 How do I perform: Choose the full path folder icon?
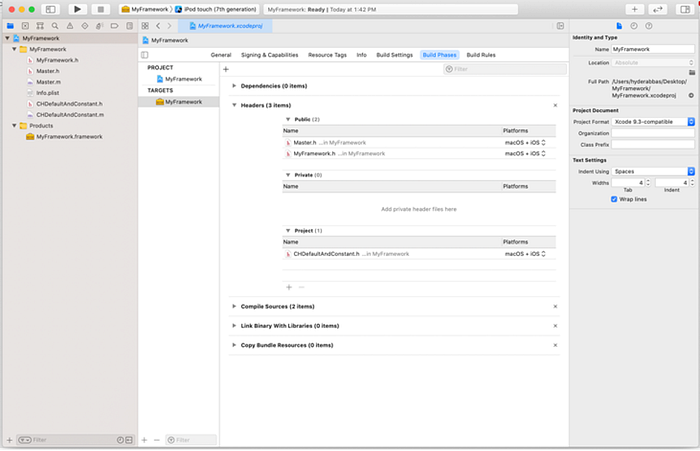pos(692,72)
